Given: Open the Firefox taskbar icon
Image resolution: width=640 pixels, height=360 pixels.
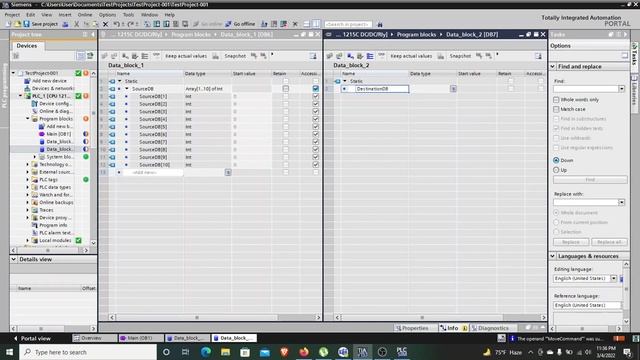Looking at the screenshot, I should point(304,352).
